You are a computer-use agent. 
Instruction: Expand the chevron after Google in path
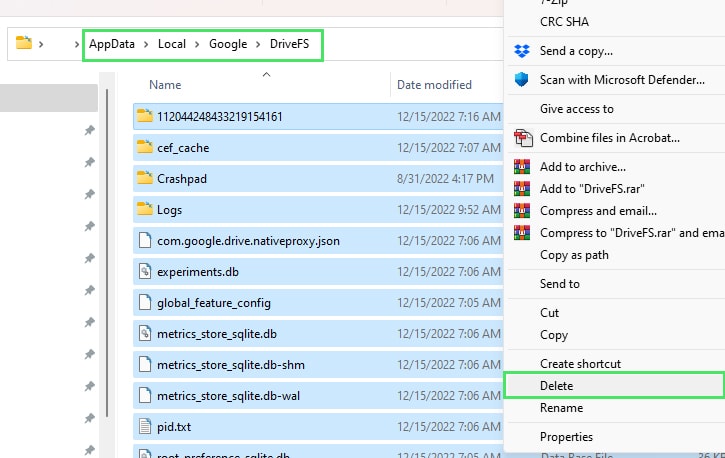coord(258,44)
